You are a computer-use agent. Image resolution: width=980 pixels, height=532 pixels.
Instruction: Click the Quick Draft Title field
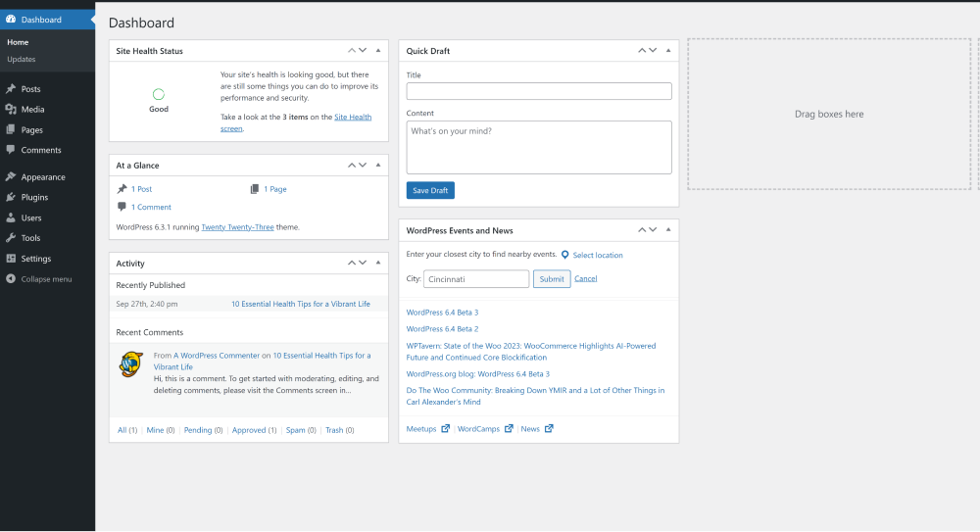539,91
